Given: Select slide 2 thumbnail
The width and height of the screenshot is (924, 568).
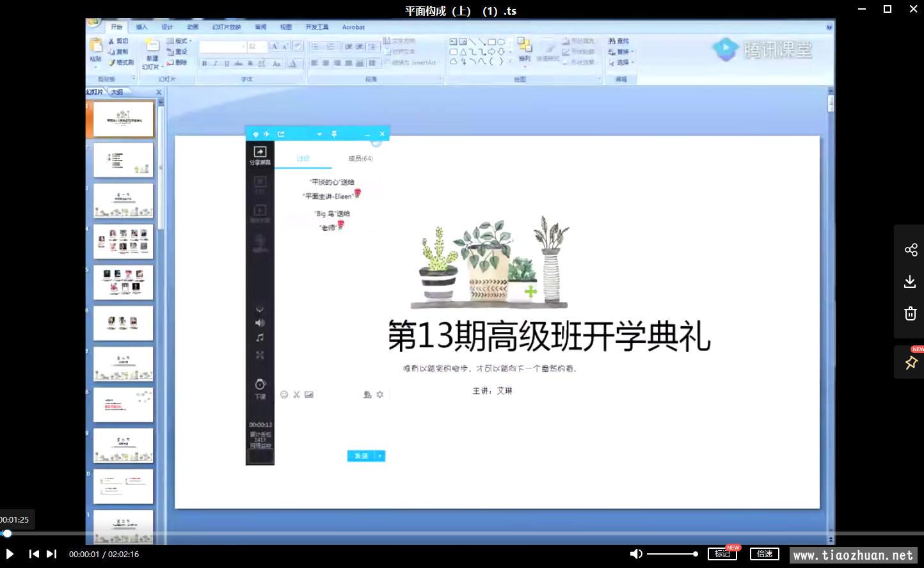Looking at the screenshot, I should pyautogui.click(x=123, y=160).
